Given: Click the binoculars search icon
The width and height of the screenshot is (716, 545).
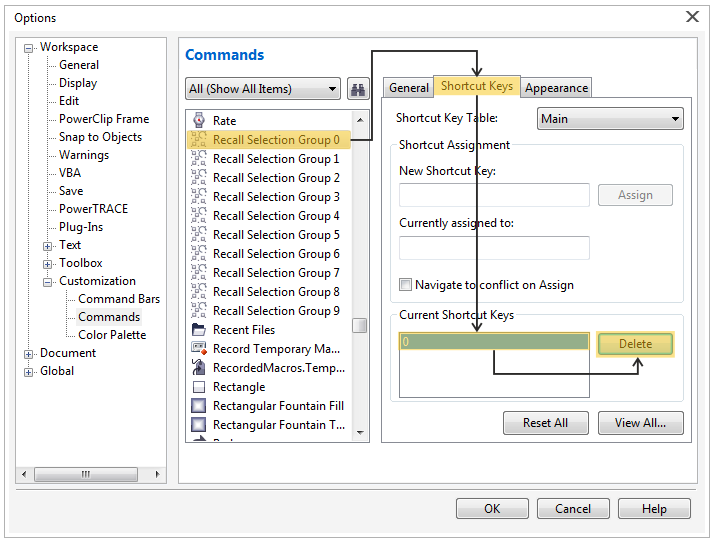Looking at the screenshot, I should tap(358, 89).
